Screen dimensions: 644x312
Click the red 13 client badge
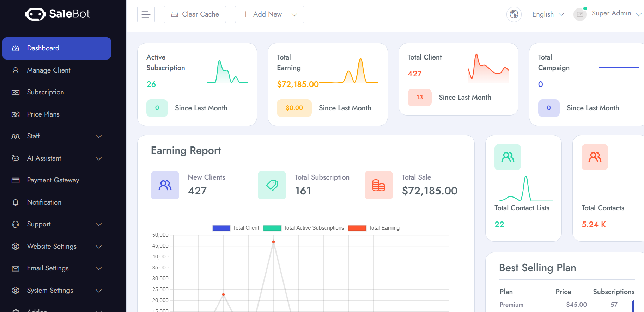[x=420, y=97]
